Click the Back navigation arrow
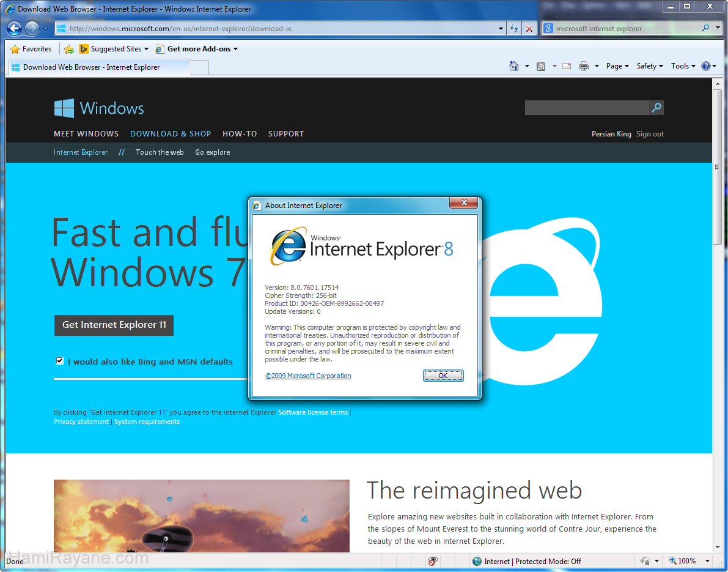 click(14, 28)
